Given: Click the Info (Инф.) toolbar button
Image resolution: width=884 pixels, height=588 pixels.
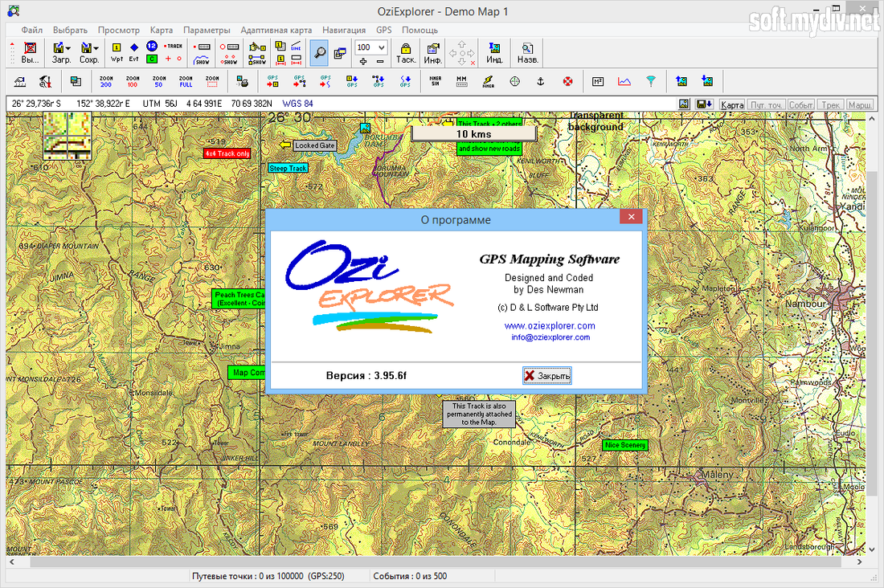Looking at the screenshot, I should point(432,52).
